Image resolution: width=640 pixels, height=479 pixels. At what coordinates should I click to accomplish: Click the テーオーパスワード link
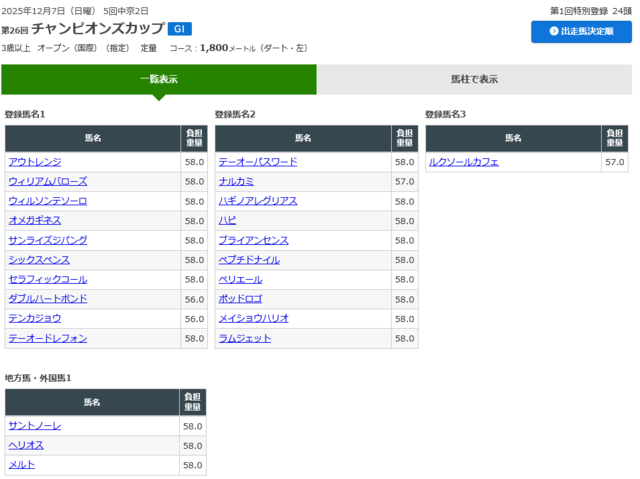(258, 162)
